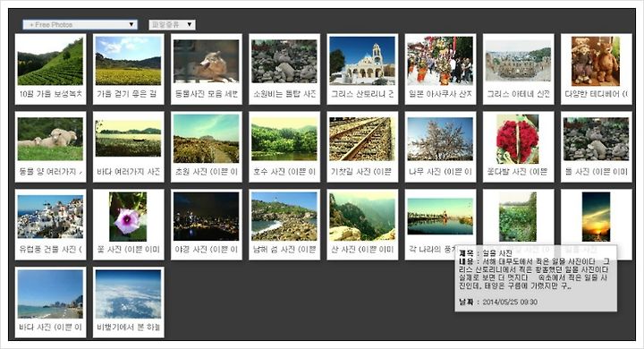The width and height of the screenshot is (644, 349).
Task: Open the wolf animal photo thumbnail
Action: point(207,61)
